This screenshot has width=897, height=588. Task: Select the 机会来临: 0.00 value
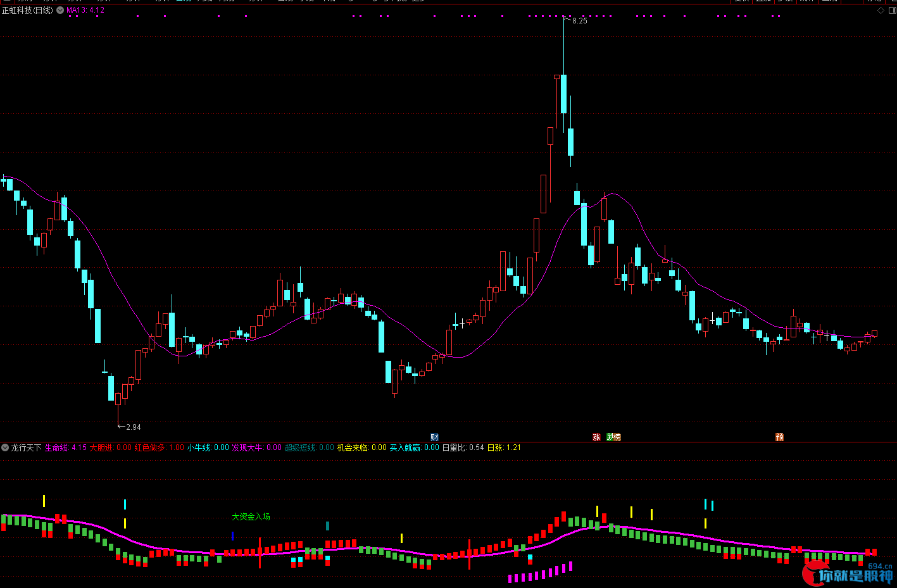click(362, 447)
